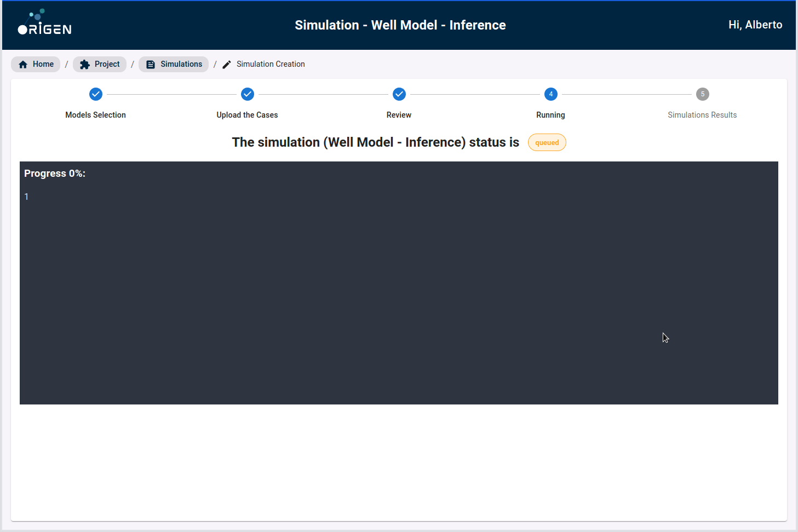Click the Review step checkmark circle
Viewport: 798px width, 532px height.
point(399,94)
